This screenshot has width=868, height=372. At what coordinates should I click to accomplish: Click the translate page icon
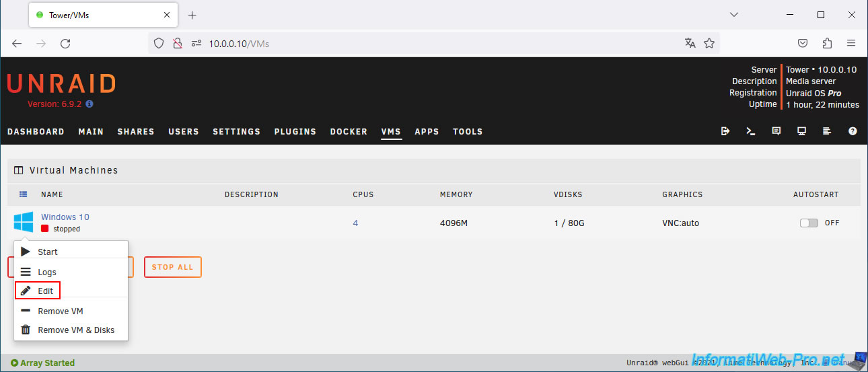coord(690,43)
